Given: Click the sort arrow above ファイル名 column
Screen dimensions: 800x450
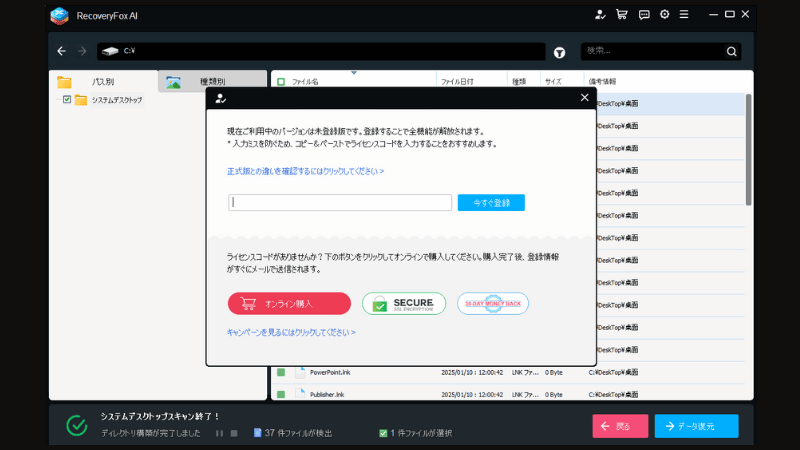Looking at the screenshot, I should [x=354, y=73].
